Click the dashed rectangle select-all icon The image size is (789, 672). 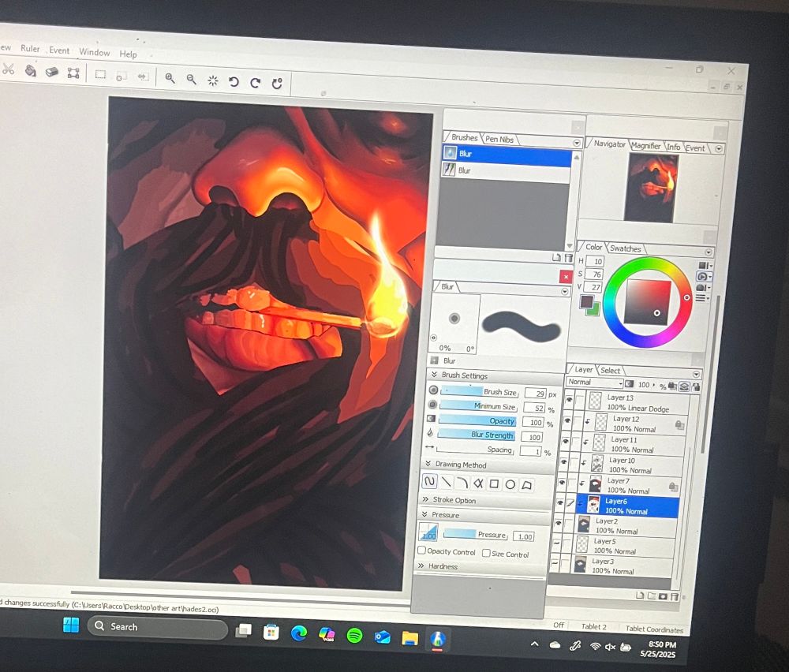(x=101, y=74)
